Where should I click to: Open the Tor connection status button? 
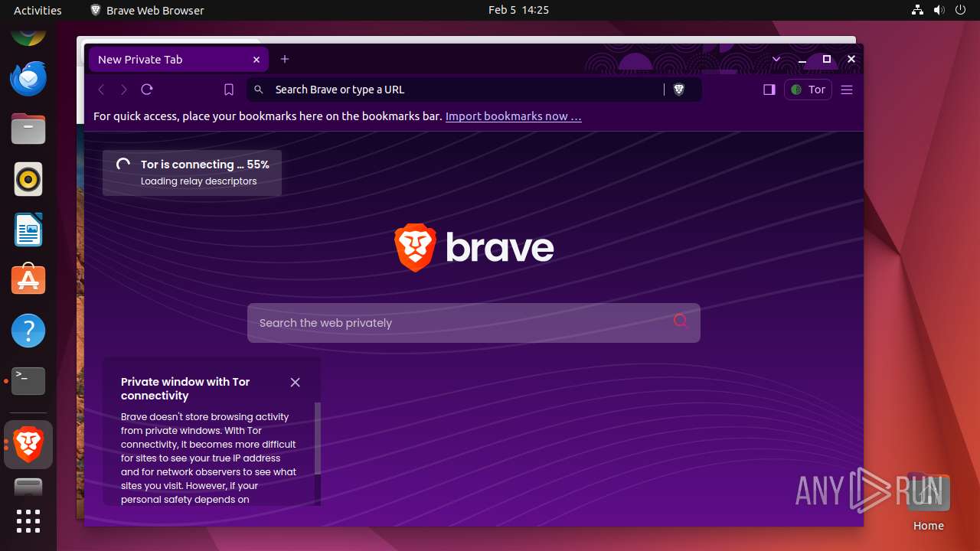pos(808,90)
